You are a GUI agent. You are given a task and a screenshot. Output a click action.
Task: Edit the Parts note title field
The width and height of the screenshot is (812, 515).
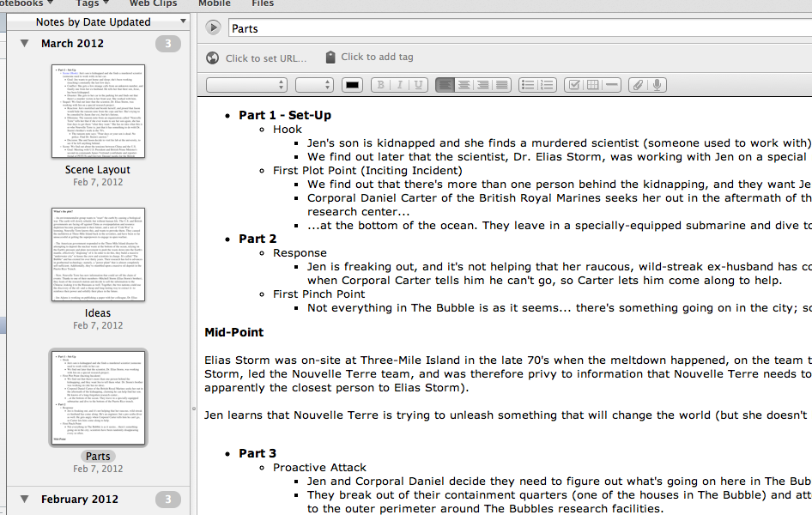coord(520,28)
